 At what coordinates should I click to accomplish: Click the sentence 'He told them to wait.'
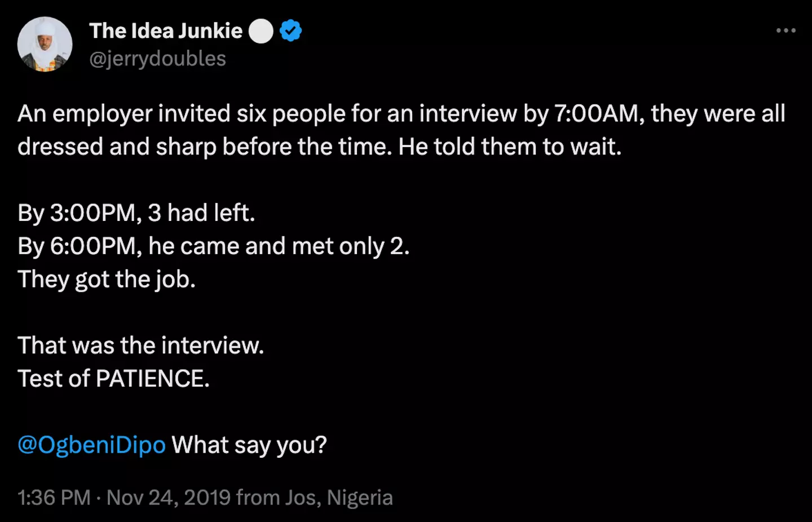pyautogui.click(x=510, y=147)
